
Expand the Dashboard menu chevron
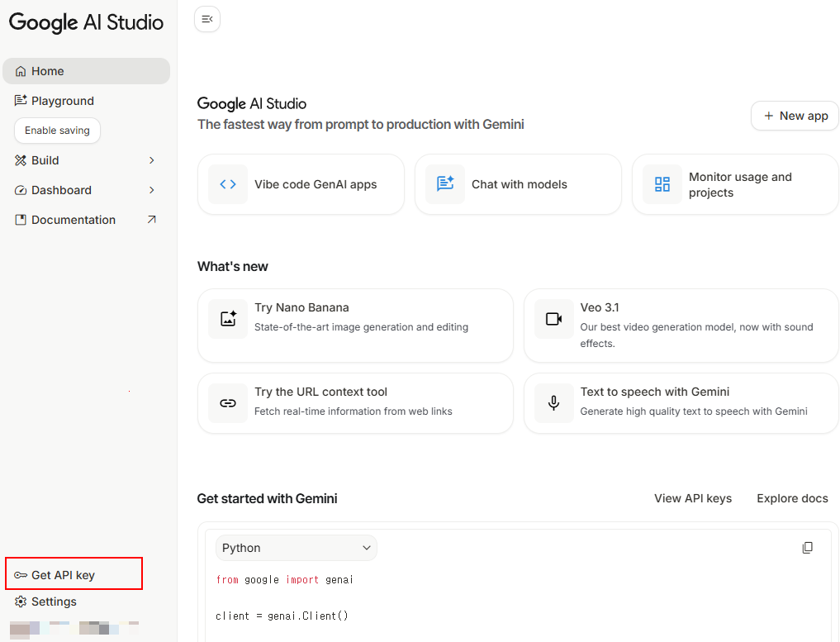point(151,190)
